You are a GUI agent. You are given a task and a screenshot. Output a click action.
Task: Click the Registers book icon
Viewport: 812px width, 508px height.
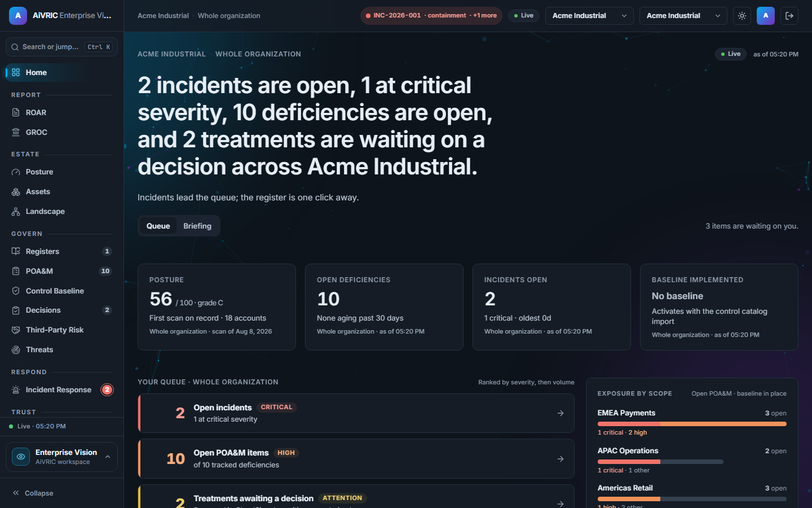[x=16, y=251]
